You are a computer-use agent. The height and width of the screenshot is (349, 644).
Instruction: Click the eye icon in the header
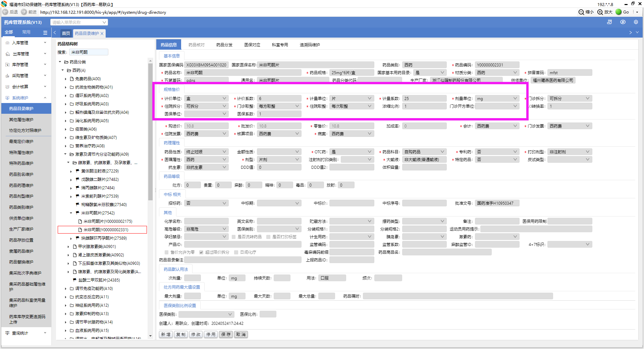coord(623,22)
